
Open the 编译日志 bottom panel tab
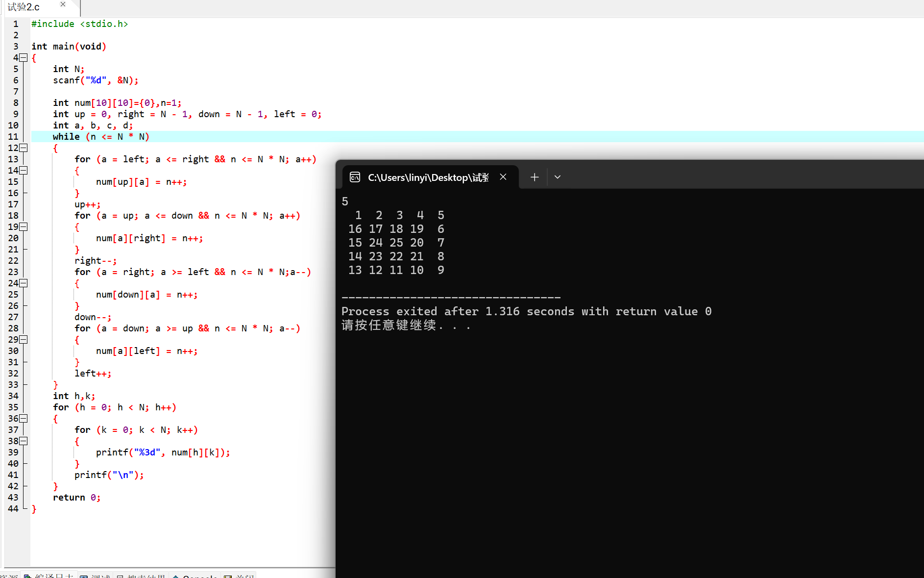49,575
